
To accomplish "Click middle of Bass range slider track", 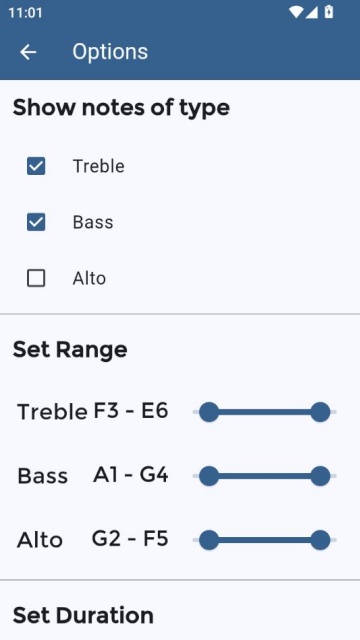I will pyautogui.click(x=264, y=476).
